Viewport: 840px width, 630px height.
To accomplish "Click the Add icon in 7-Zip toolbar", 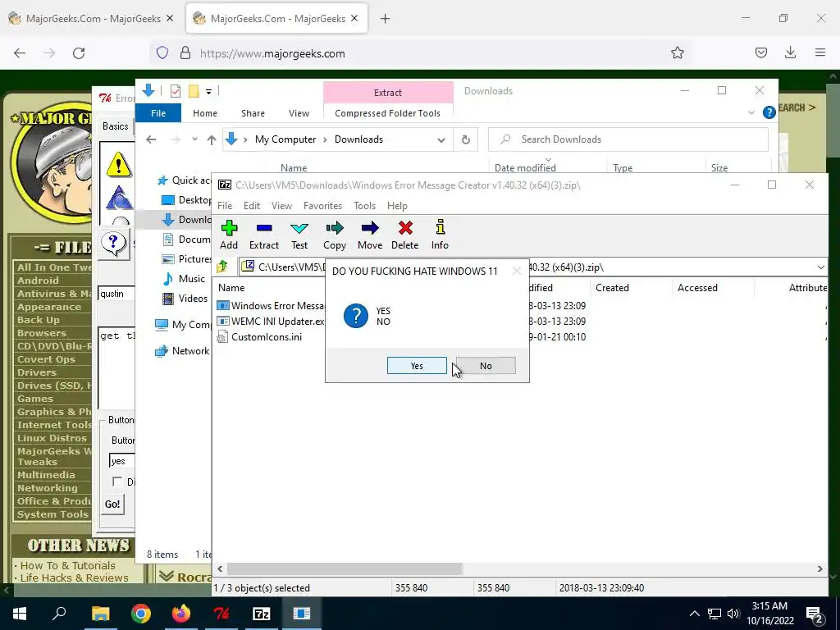I will [x=229, y=235].
